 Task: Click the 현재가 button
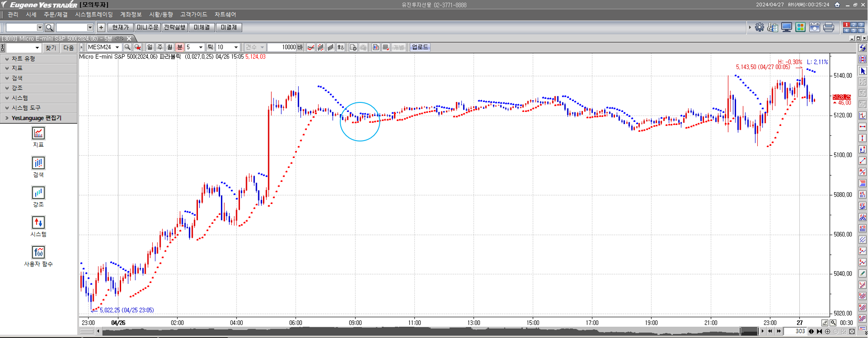coord(120,27)
